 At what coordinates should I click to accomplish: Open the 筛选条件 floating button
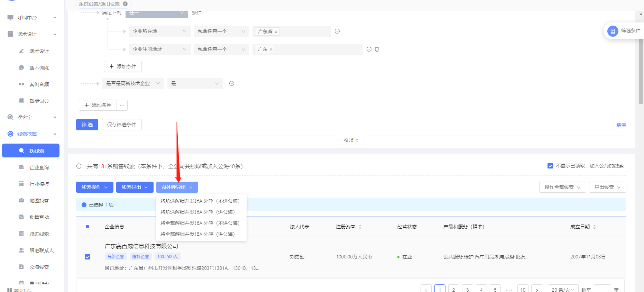point(624,31)
